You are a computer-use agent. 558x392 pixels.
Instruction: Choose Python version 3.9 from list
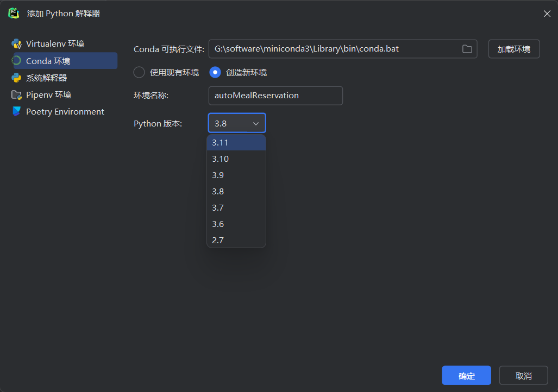pos(236,175)
